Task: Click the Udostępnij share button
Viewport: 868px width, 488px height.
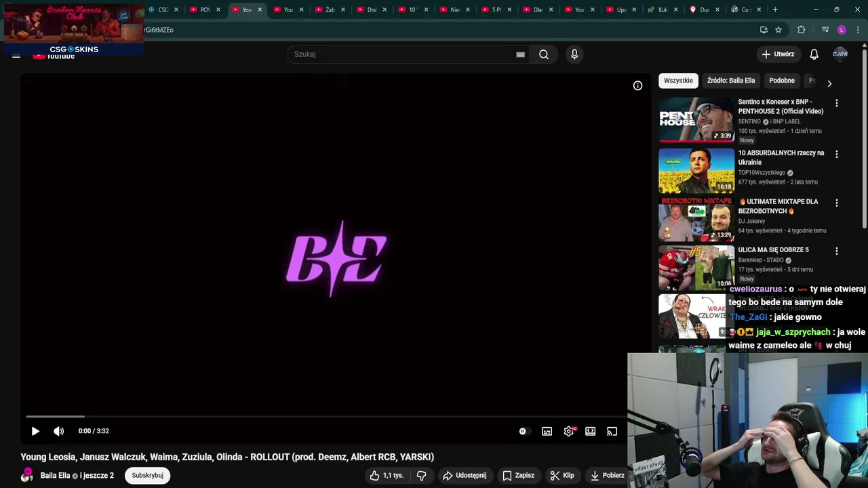Action: pyautogui.click(x=465, y=476)
